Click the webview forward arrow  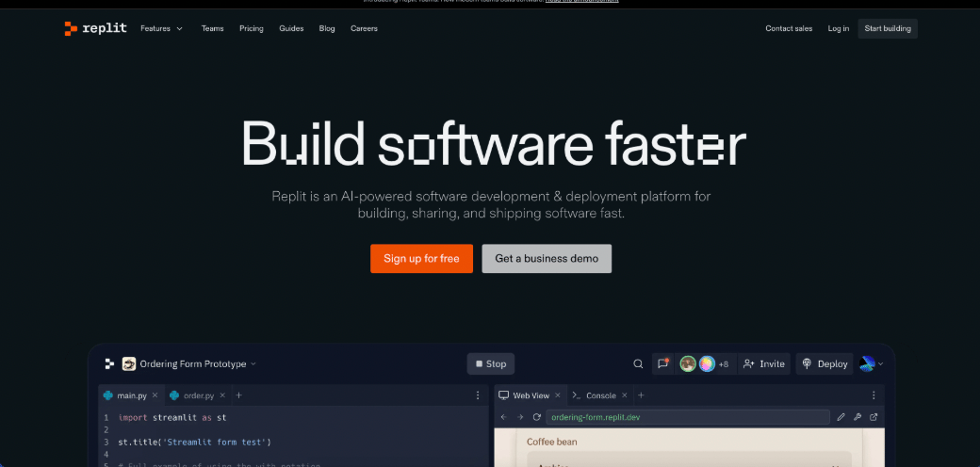(x=520, y=417)
